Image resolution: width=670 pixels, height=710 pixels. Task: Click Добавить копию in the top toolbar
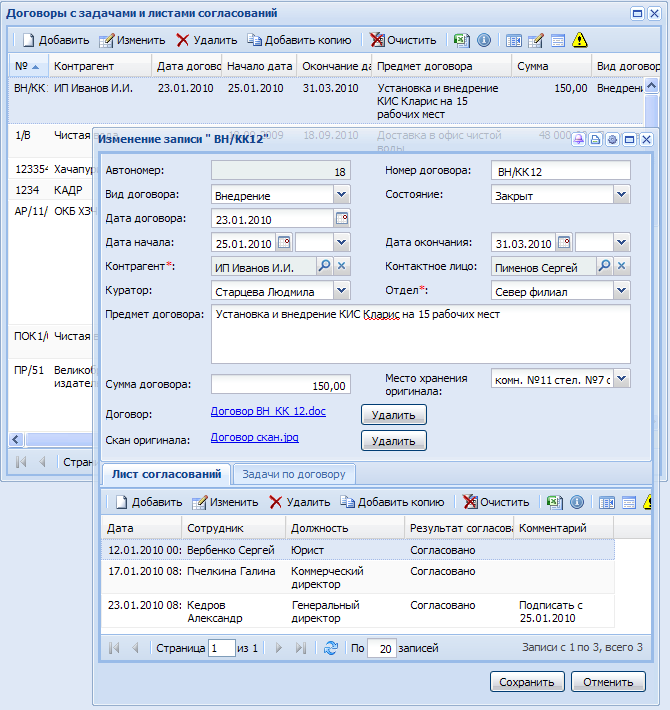[299, 40]
